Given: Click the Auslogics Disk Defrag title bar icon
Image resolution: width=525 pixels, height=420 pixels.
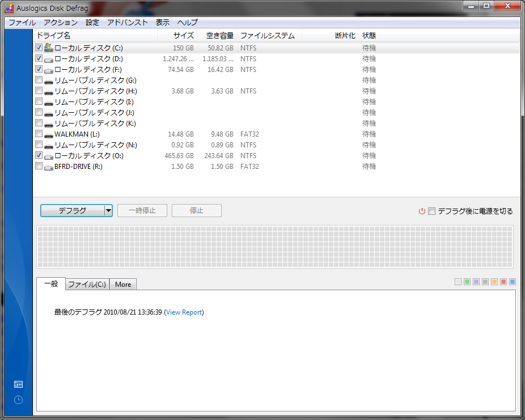Looking at the screenshot, I should (9, 8).
